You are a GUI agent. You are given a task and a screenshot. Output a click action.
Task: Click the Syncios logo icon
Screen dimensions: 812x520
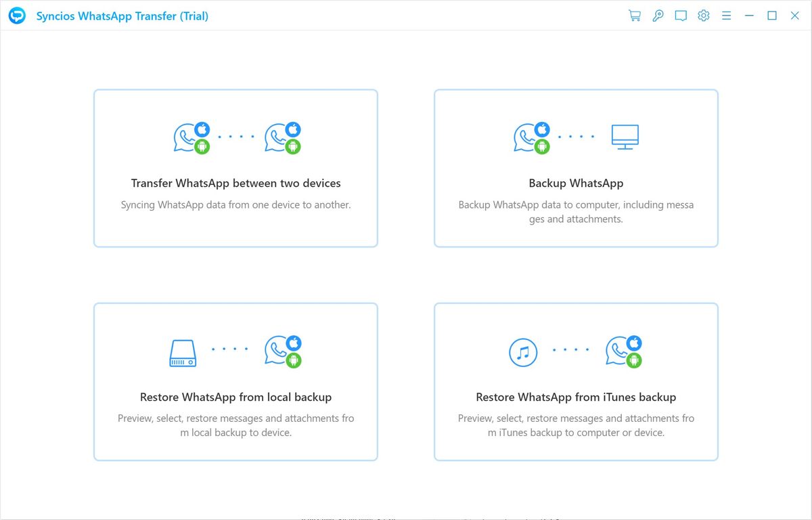pos(17,16)
